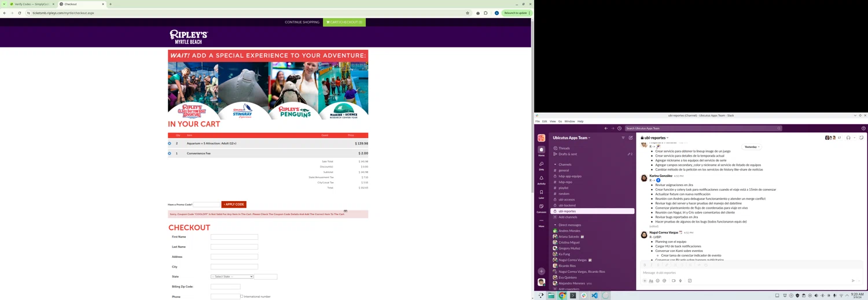Open DMs in Slack's rail
The image size is (868, 300).
point(542,166)
